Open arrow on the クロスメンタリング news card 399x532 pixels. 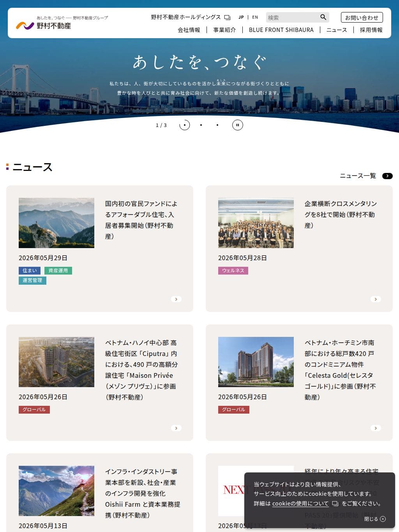(x=376, y=299)
